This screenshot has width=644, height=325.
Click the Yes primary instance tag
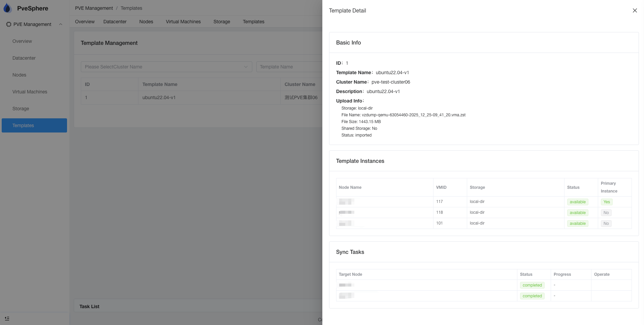click(x=606, y=202)
